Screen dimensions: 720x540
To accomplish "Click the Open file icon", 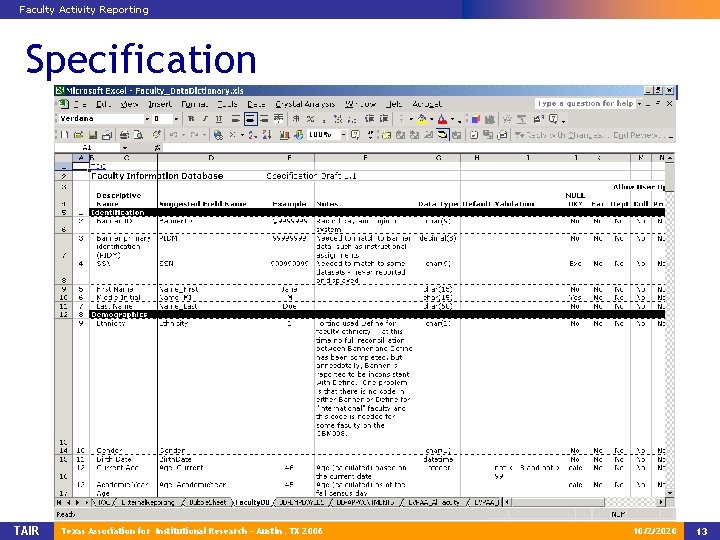I will coord(79,135).
